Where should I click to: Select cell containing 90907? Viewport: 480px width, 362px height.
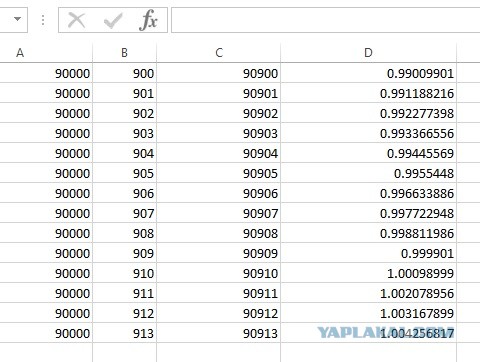[219, 213]
